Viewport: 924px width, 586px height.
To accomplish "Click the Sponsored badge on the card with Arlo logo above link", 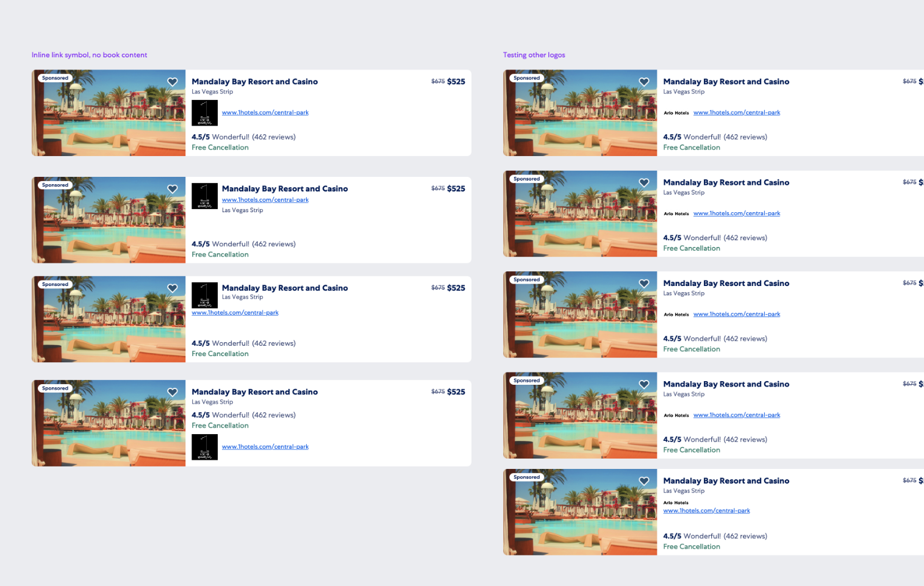I will tap(526, 477).
